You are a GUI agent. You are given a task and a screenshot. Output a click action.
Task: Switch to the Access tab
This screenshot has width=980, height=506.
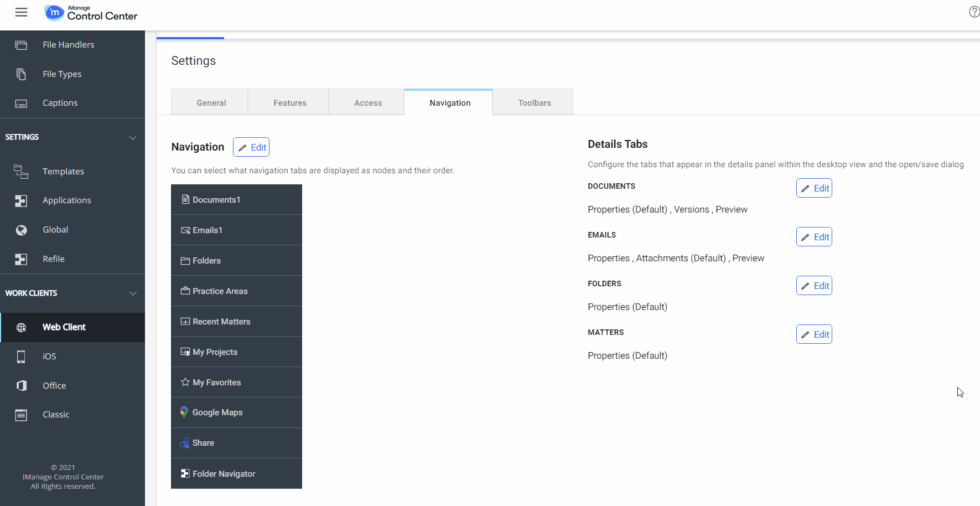click(367, 102)
